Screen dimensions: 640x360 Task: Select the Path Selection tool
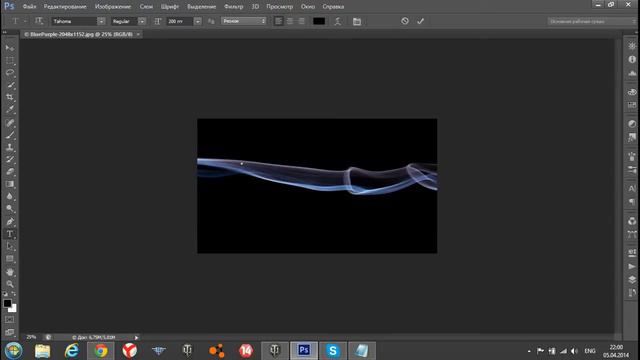pos(10,246)
